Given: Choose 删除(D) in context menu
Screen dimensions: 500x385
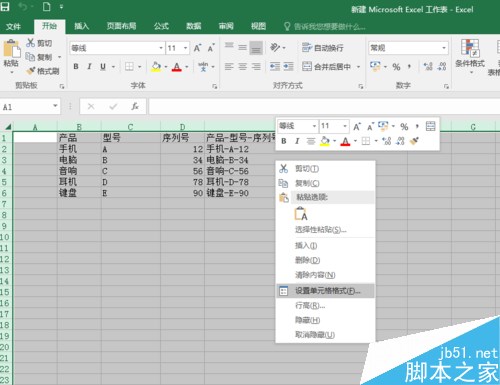Looking at the screenshot, I should coord(325,260).
